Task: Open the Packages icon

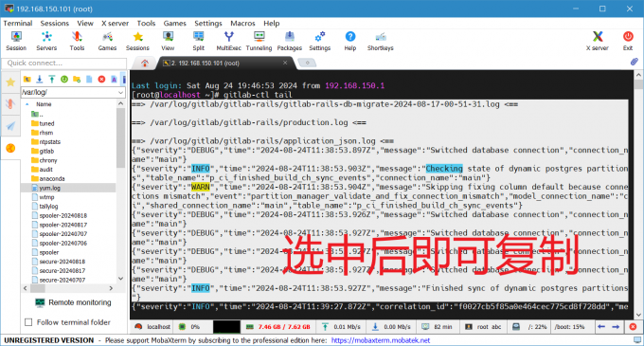Action: click(x=290, y=41)
